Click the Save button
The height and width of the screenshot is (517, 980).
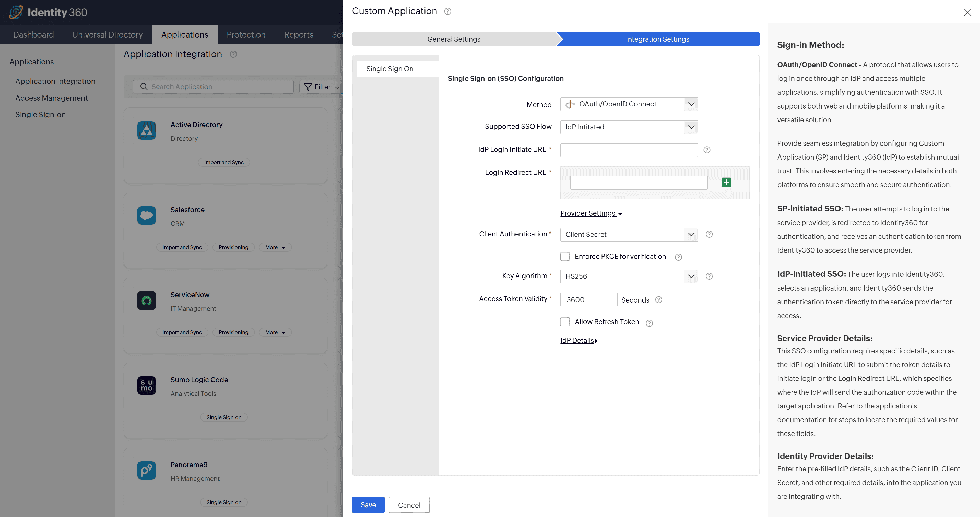tap(368, 505)
